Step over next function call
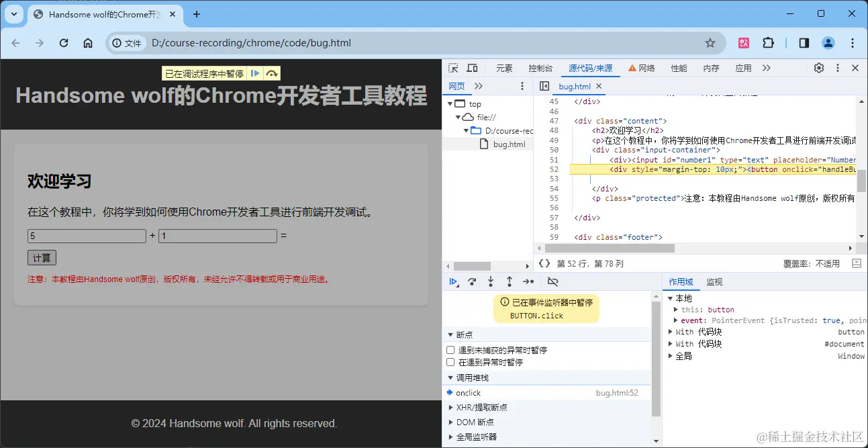Viewport: 868px width, 448px height. (472, 281)
